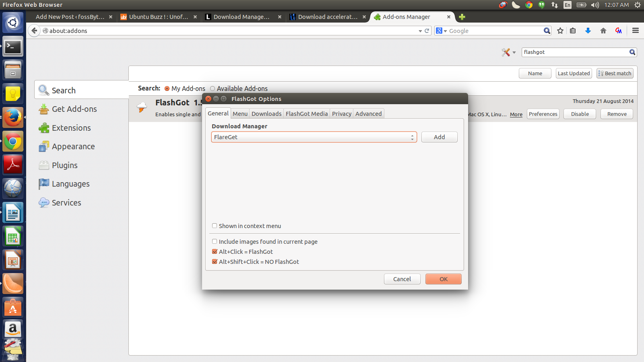Open system volume indicator
The image size is (644, 362).
(x=595, y=5)
